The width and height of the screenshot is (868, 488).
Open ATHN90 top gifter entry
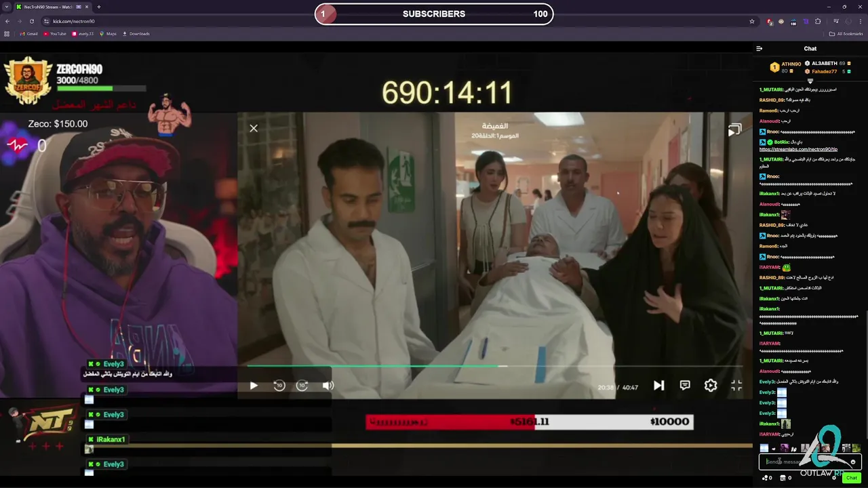pos(787,67)
